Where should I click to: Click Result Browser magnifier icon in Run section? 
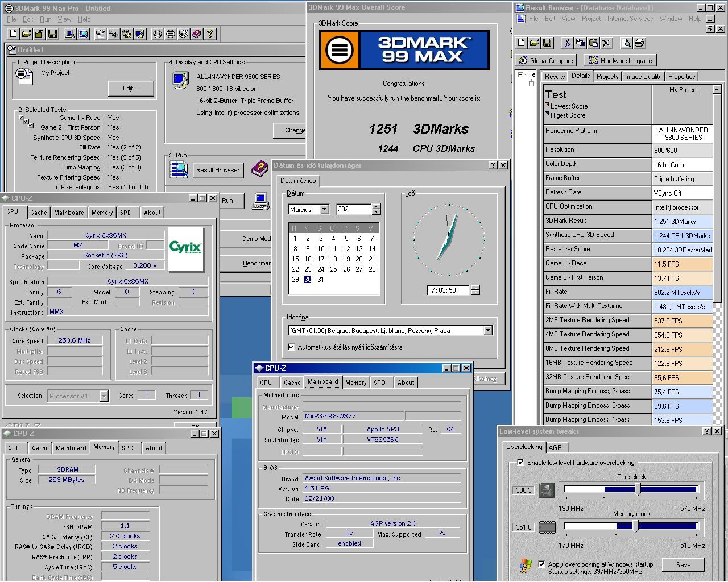tap(179, 169)
